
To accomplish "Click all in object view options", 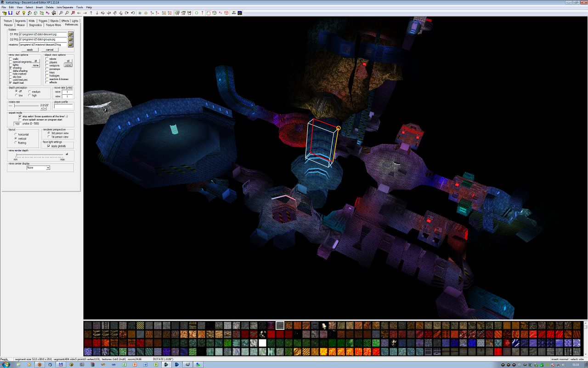I will (x=68, y=61).
